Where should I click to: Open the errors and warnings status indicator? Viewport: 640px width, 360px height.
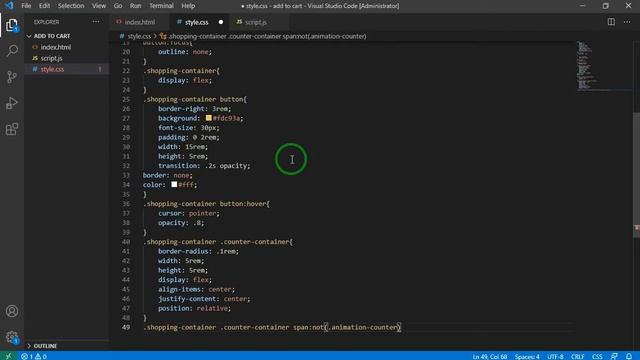pyautogui.click(x=34, y=356)
